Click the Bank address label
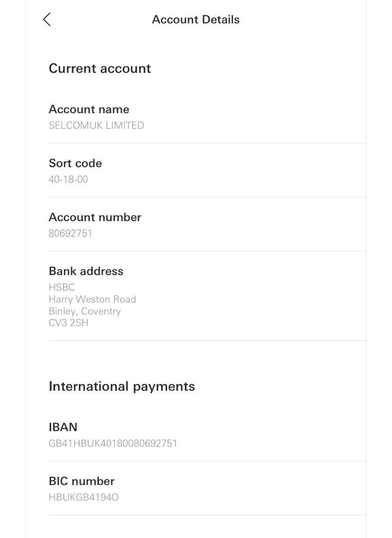The height and width of the screenshot is (538, 392). pyautogui.click(x=86, y=271)
